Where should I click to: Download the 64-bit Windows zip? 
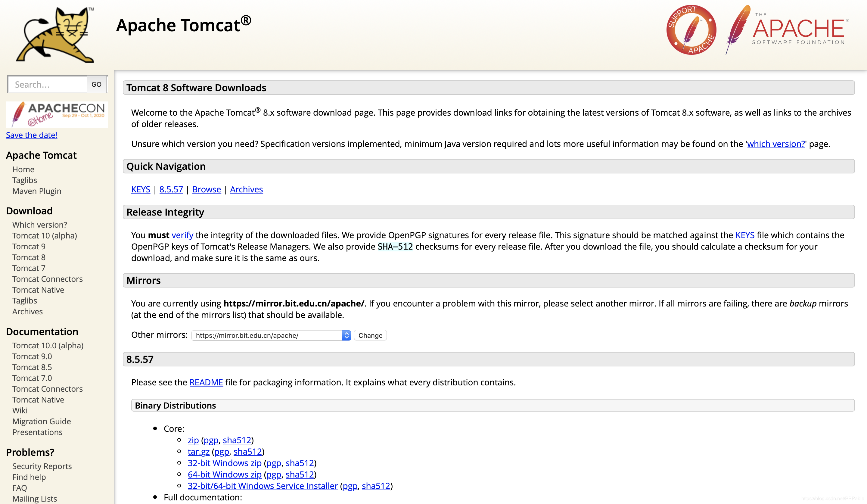pos(225,474)
